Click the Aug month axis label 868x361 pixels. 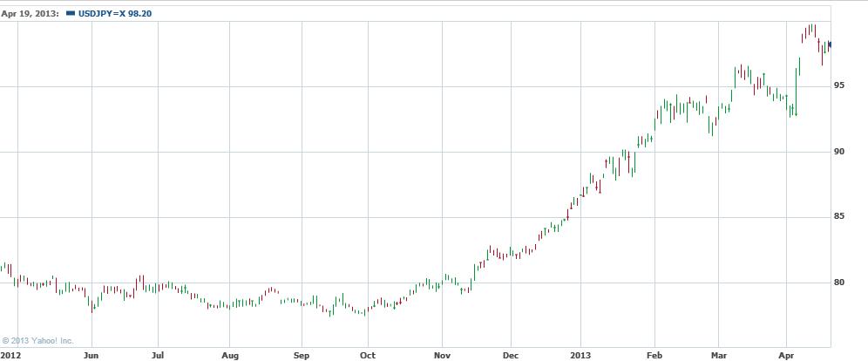[x=230, y=355]
